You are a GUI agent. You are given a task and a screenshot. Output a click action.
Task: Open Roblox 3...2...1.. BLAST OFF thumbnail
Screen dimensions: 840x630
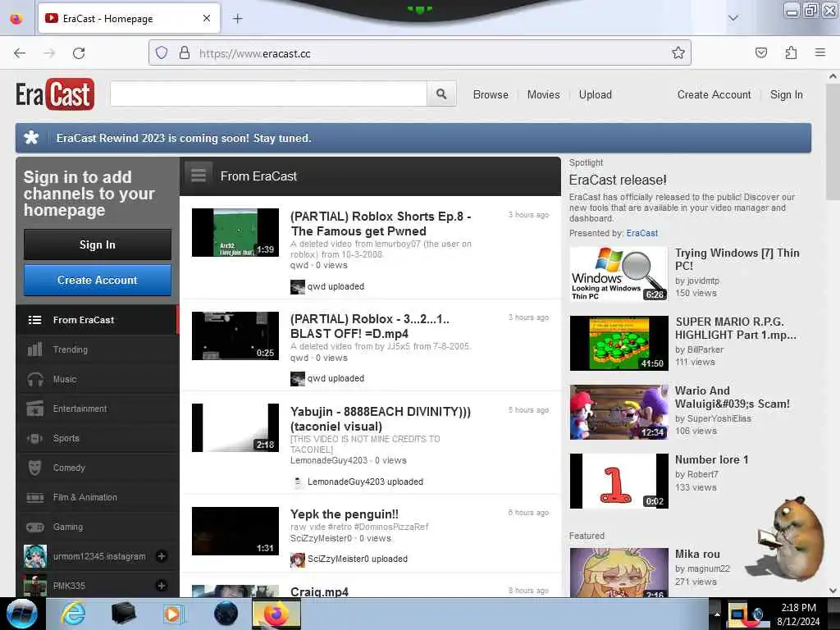[235, 336]
